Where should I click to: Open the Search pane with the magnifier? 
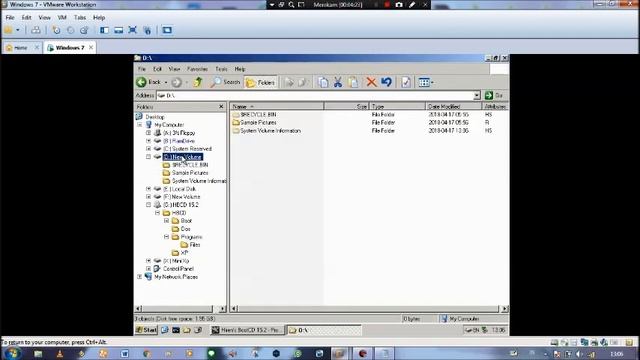coord(225,82)
